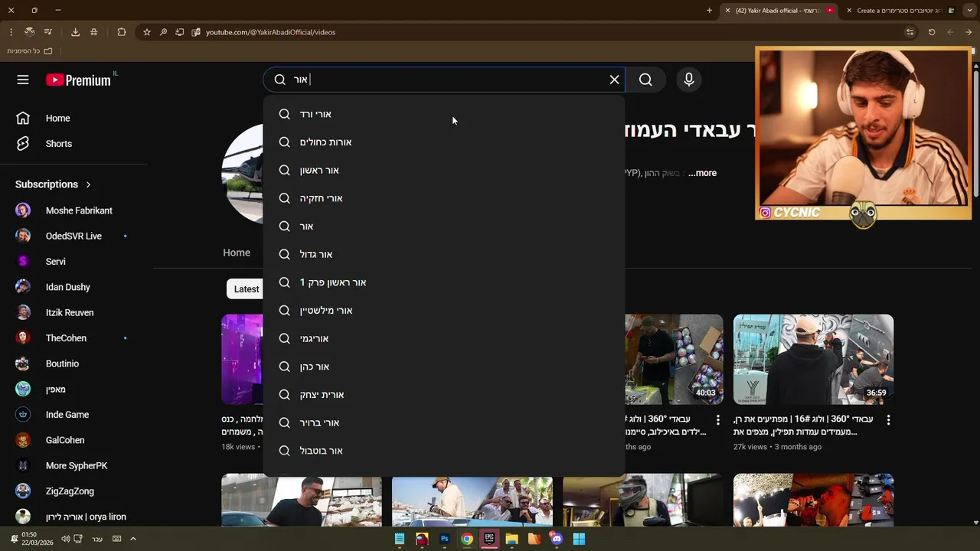Select suggestion אור ראשון פרק 1

click(x=444, y=282)
